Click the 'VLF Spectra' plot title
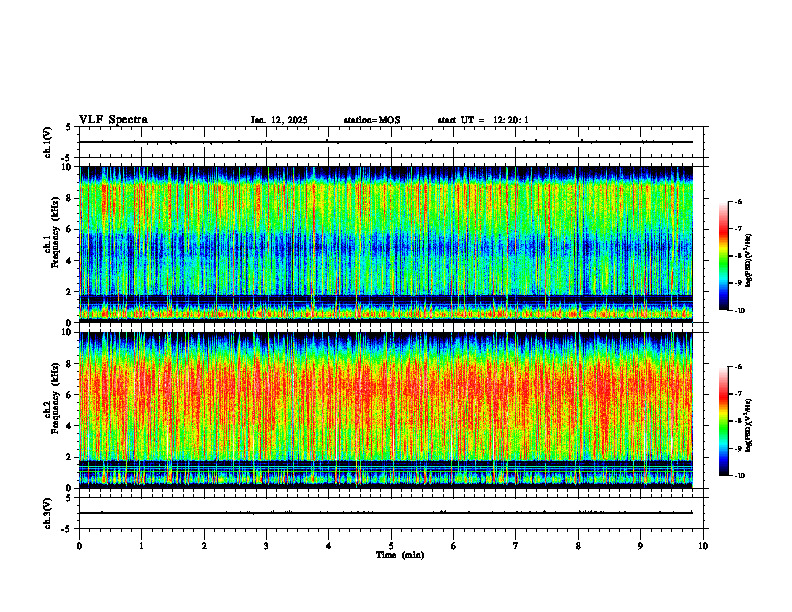Image resolution: width=792 pixels, height=612 pixels. tap(113, 120)
